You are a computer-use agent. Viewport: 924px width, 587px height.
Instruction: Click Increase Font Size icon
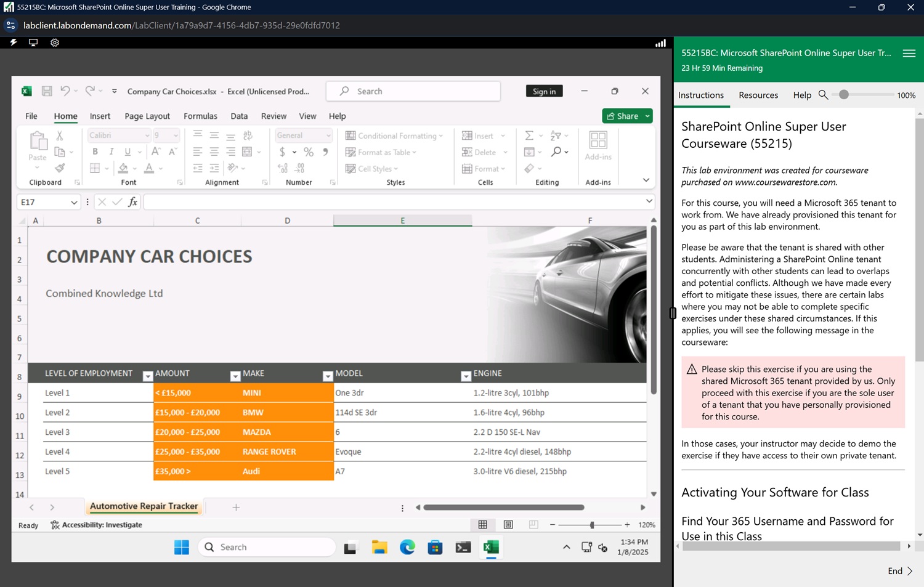(156, 152)
